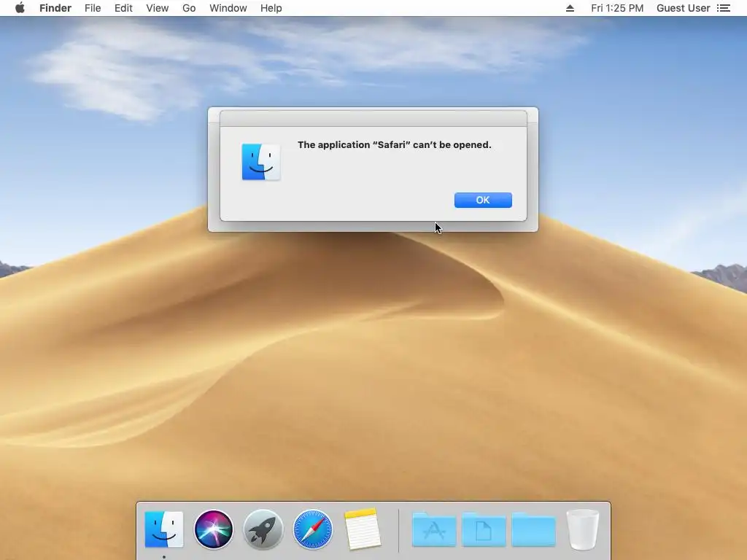Open the Documents folder stack in Dock
The width and height of the screenshot is (747, 560).
point(484,529)
